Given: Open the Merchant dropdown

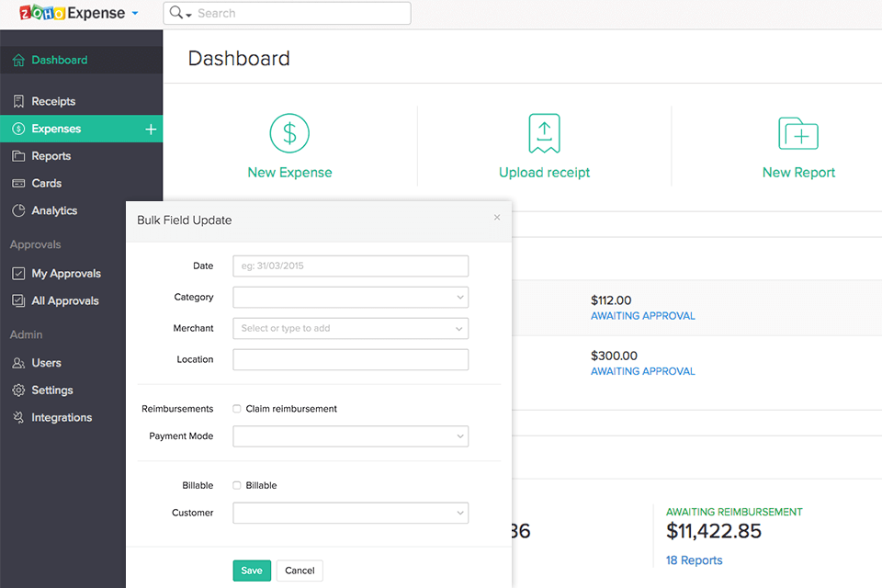Looking at the screenshot, I should pyautogui.click(x=350, y=329).
